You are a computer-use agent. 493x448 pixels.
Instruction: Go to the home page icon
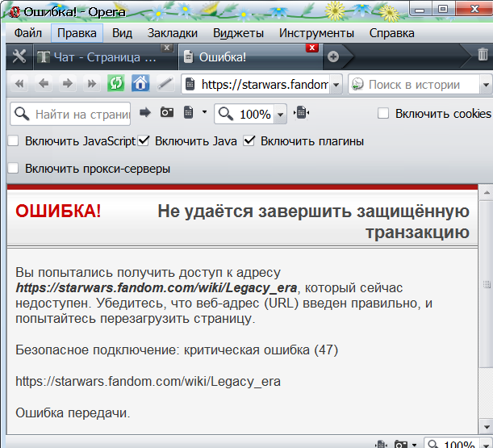coord(140,83)
